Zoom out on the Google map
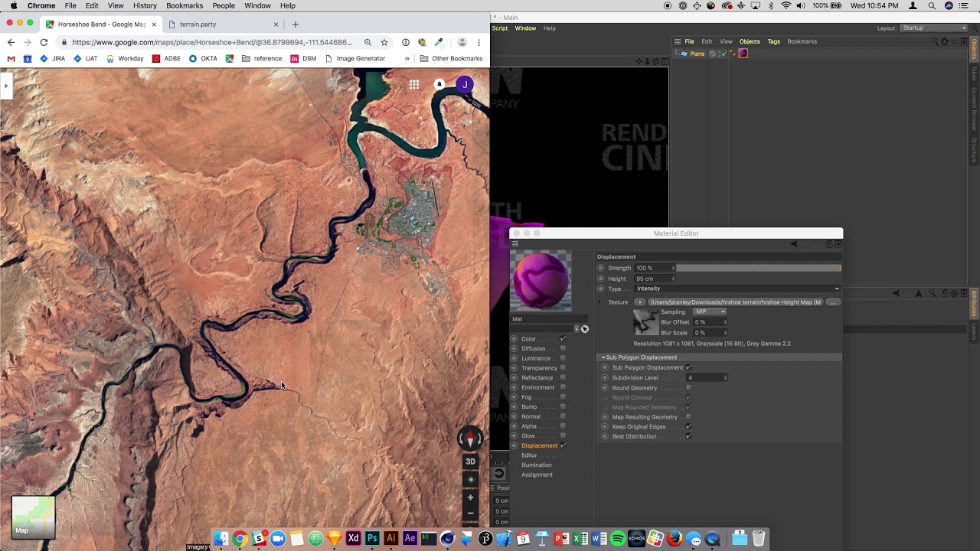980x551 pixels. pos(470,514)
